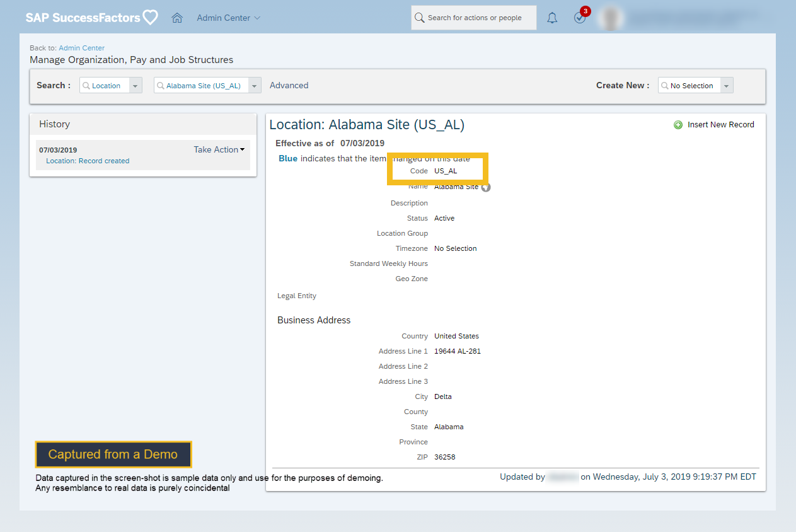Image resolution: width=796 pixels, height=532 pixels.
Task: Click the Location search type input field
Action: pos(105,86)
